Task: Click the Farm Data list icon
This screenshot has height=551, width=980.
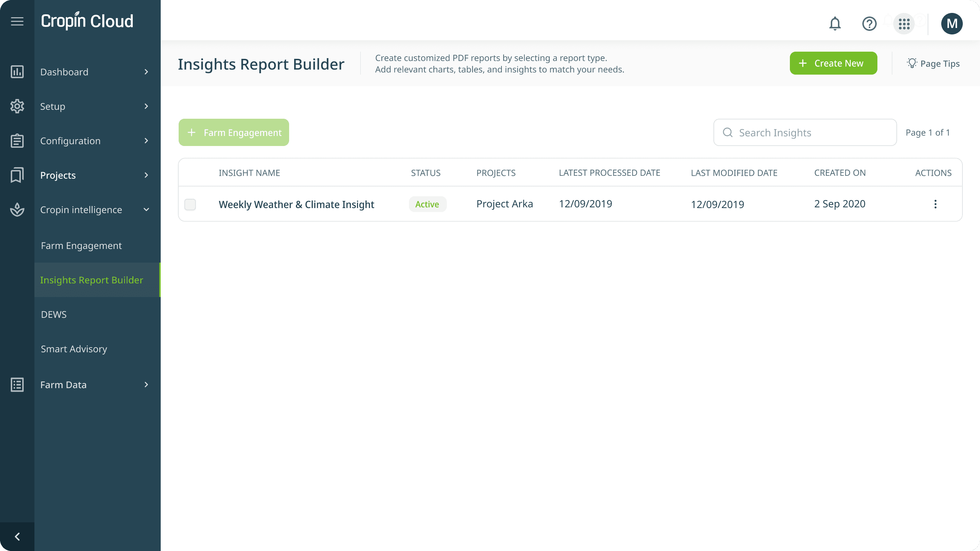Action: [x=17, y=385]
